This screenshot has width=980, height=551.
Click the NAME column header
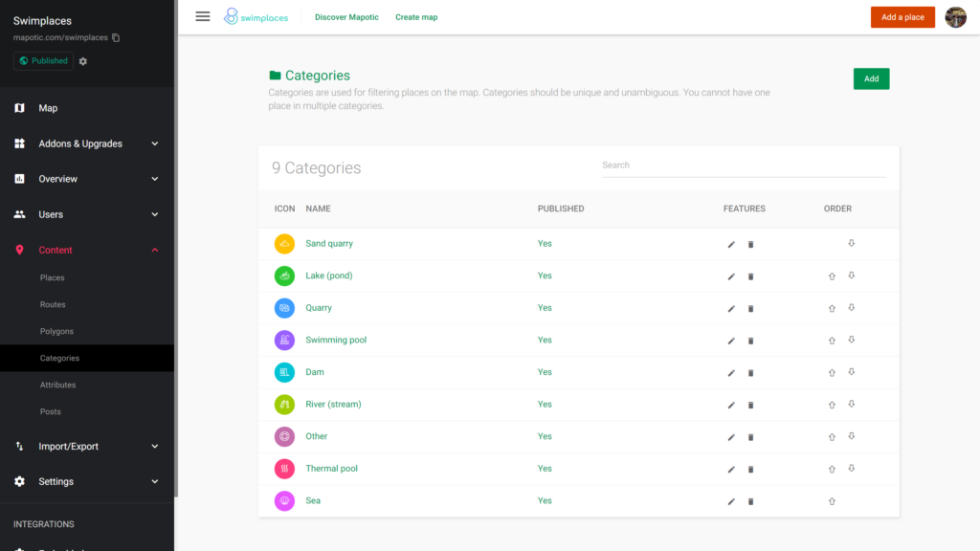pos(318,209)
